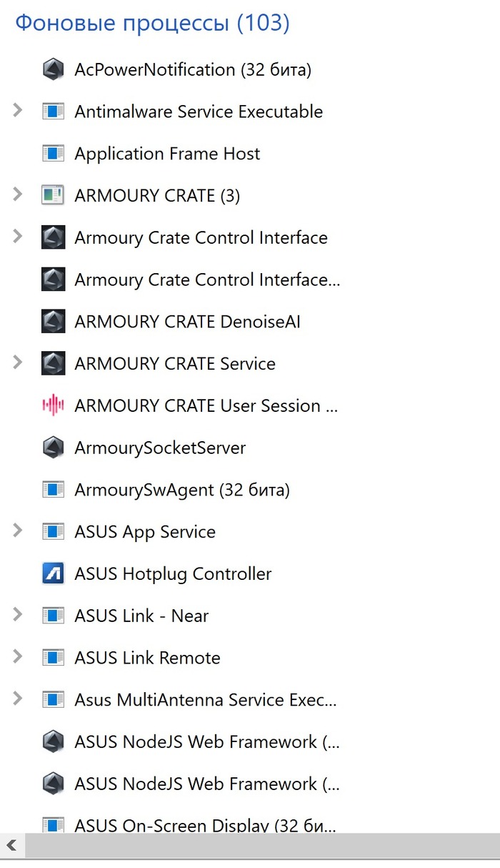The image size is (500, 868).
Task: Click the ASUS Hotplug Controller icon
Action: point(54,573)
